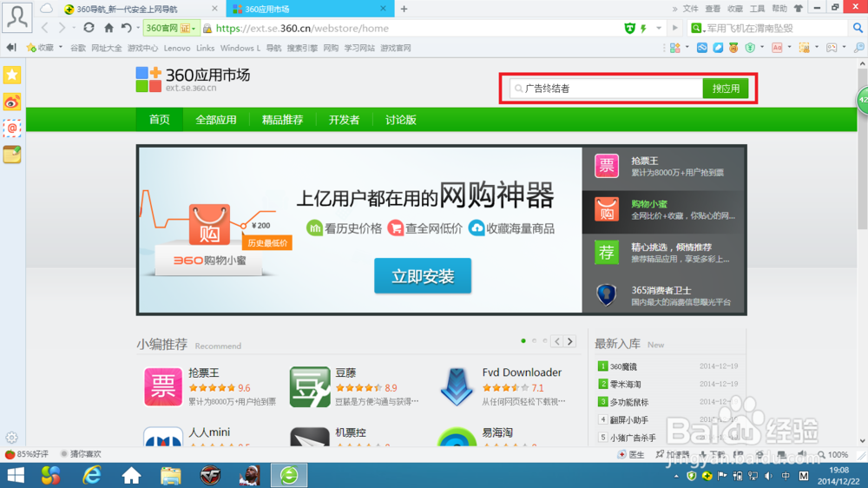This screenshot has height=488, width=868.
Task: Select 全部应用 in the green navigation
Action: coord(216,120)
